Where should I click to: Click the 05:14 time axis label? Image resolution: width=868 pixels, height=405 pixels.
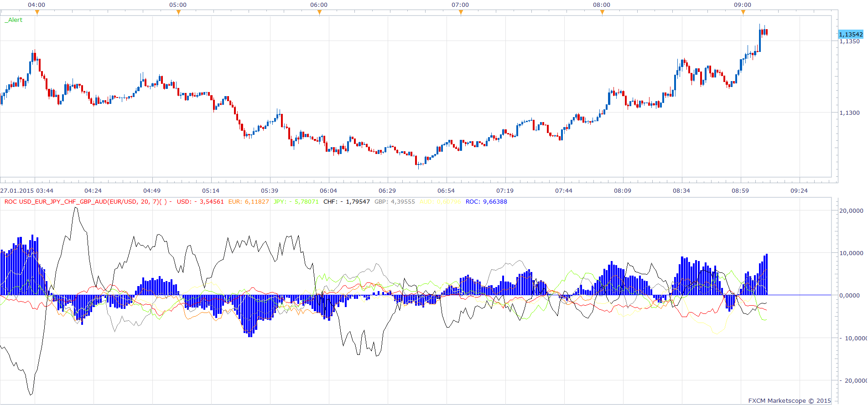click(x=211, y=191)
